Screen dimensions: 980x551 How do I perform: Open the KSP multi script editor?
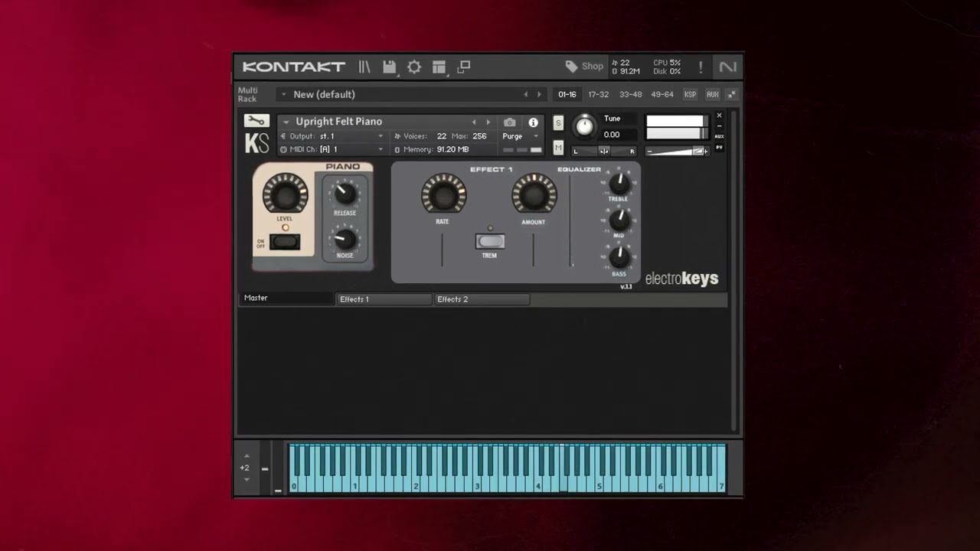pyautogui.click(x=691, y=95)
